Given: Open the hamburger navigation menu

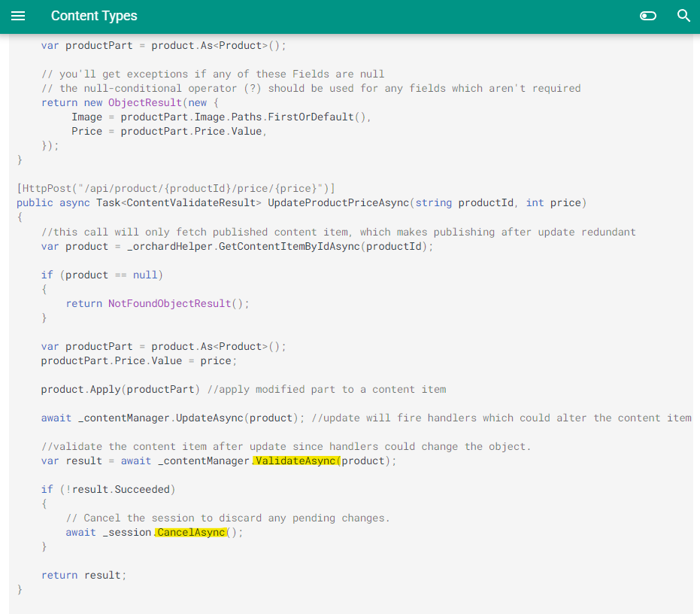Looking at the screenshot, I should click(x=18, y=16).
